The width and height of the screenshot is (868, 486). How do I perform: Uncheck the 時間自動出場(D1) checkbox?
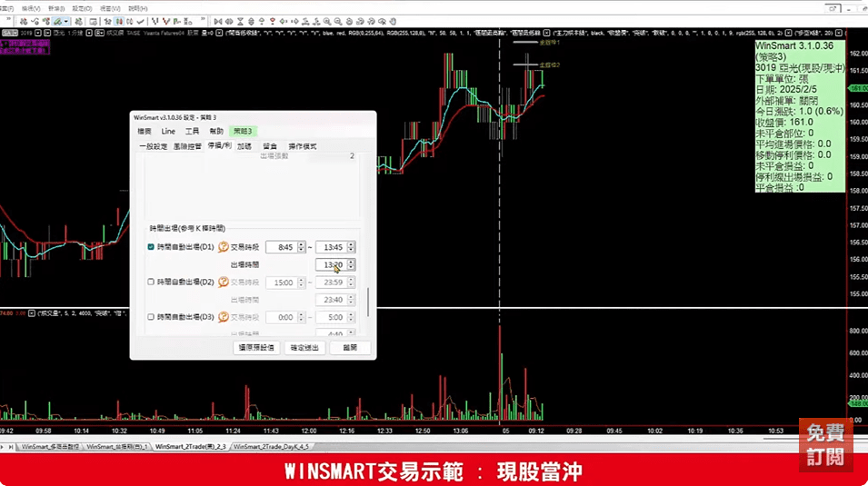click(151, 247)
